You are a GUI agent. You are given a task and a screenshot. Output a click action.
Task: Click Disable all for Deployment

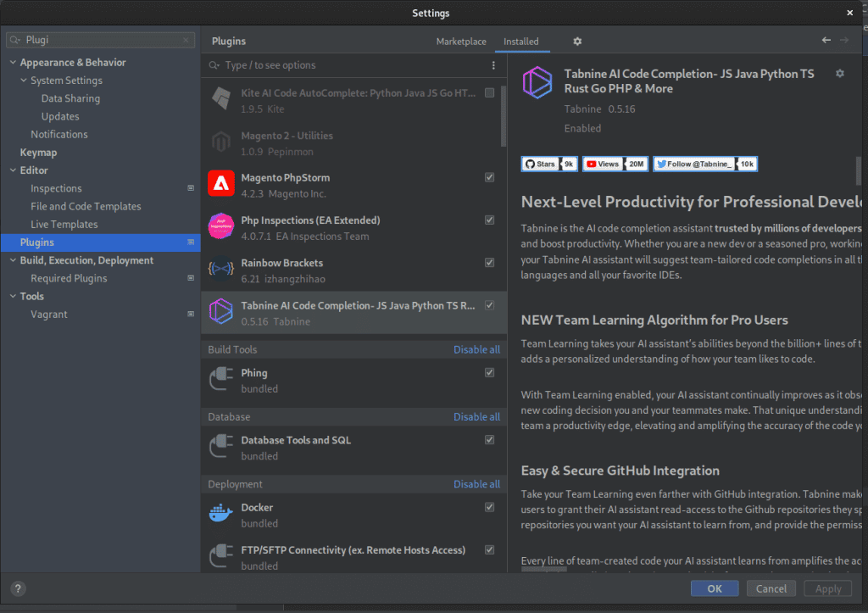[476, 484]
